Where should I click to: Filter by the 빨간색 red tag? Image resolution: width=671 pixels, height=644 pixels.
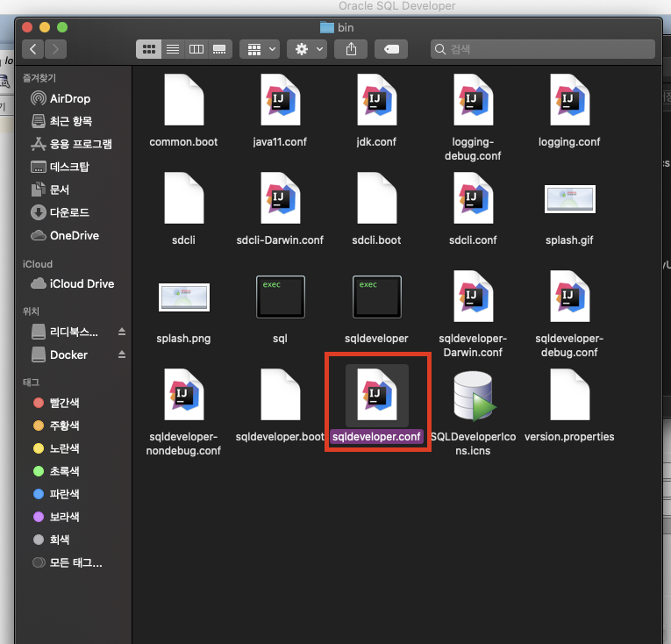(x=56, y=403)
